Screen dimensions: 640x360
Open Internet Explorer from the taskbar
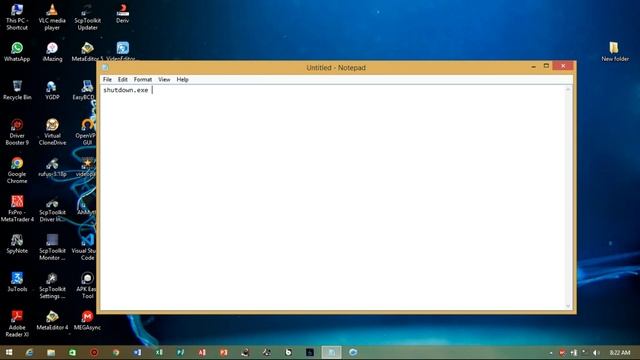tap(29, 352)
